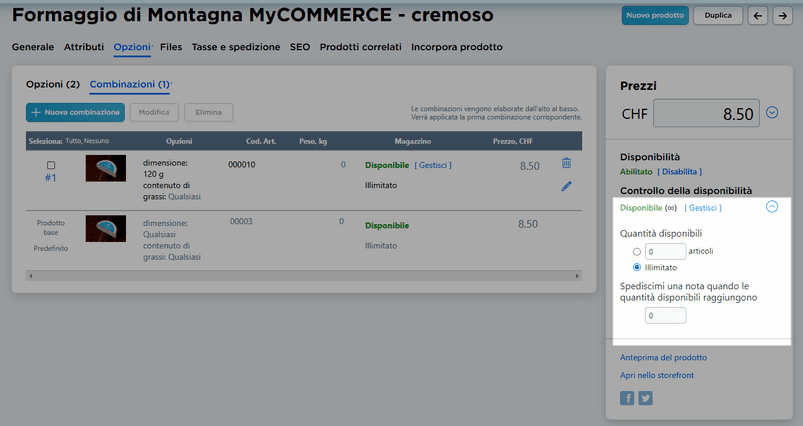This screenshot has width=803, height=426.
Task: Open the Files tab
Action: [171, 47]
